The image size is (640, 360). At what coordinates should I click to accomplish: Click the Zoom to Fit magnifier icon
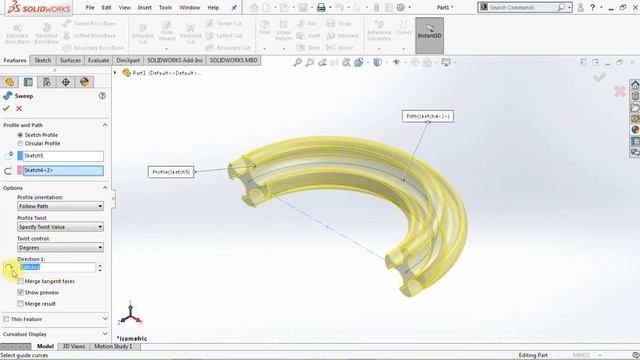click(x=298, y=62)
